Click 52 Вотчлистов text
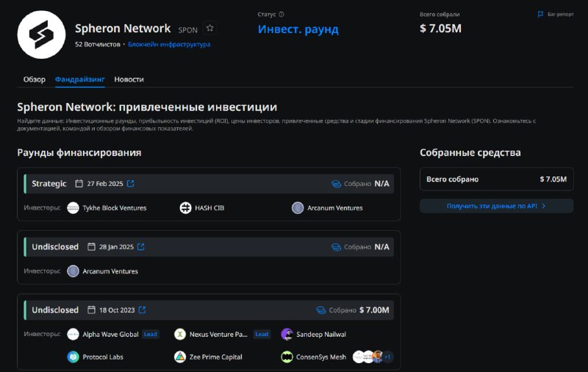The image size is (588, 372). pos(98,44)
